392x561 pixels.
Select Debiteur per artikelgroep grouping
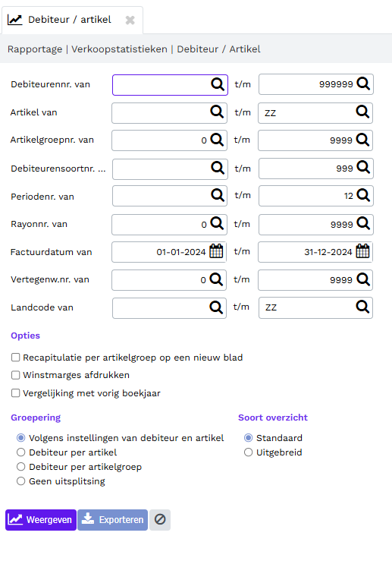click(21, 467)
